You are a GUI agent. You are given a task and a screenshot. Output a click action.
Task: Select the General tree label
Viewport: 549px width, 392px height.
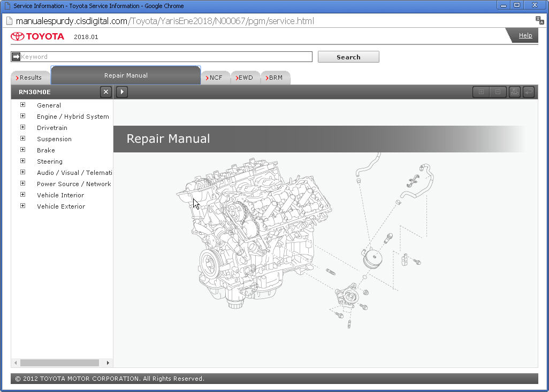(x=49, y=105)
